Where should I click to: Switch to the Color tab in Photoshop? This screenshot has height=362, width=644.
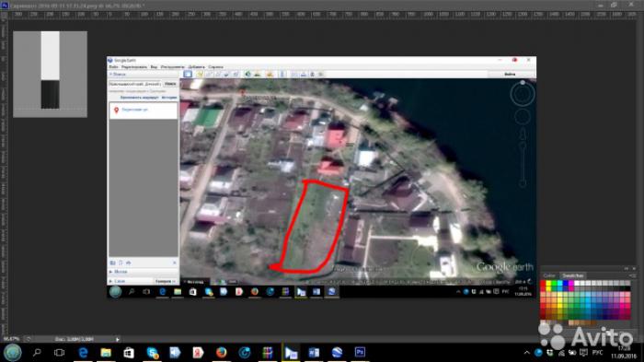pos(549,275)
